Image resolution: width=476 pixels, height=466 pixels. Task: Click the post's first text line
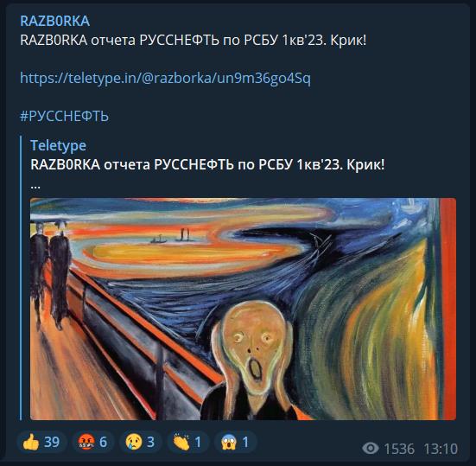click(193, 40)
